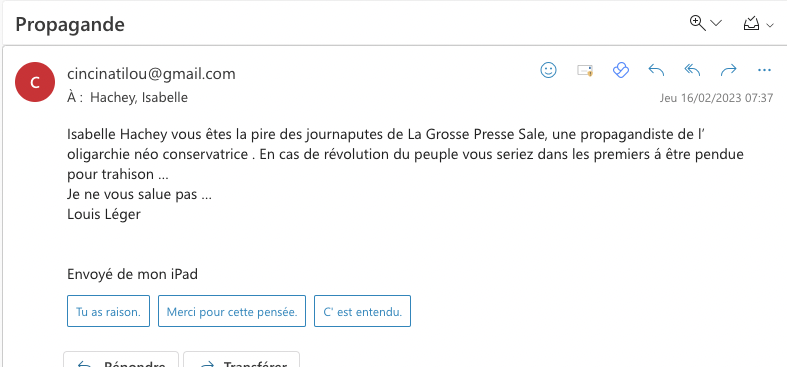Reply using the single arrow icon
This screenshot has width=787, height=367.
click(656, 70)
